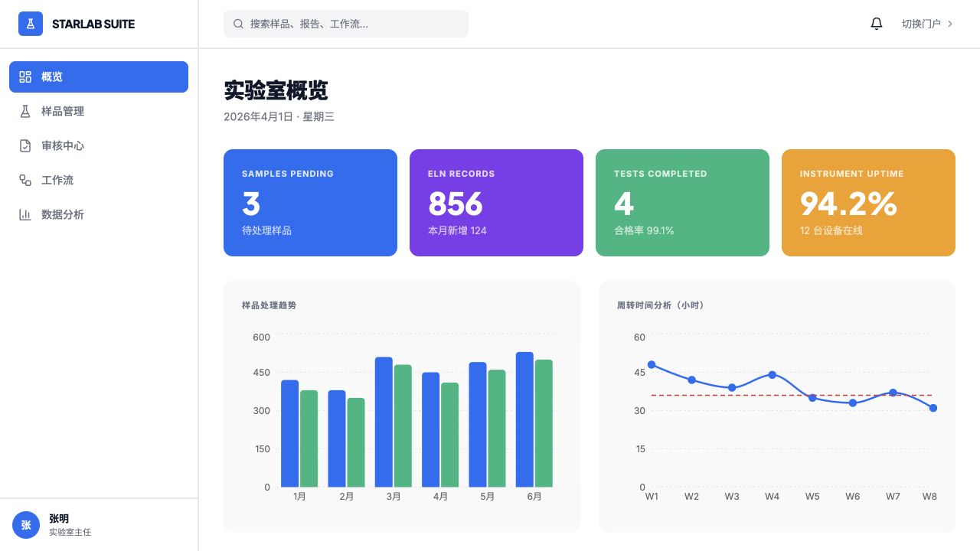The height and width of the screenshot is (551, 980).
Task: Open 审核中心 from the sidebar
Action: coord(99,145)
